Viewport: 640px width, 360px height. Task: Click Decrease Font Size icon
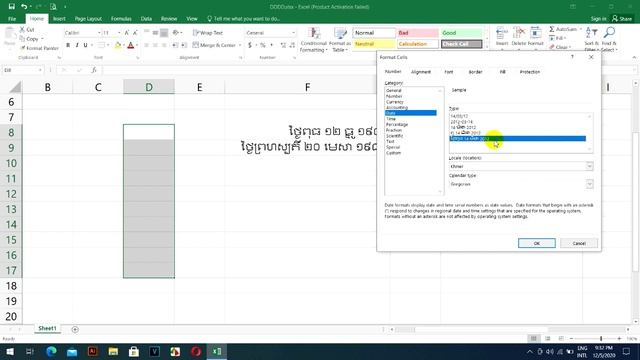pos(135,33)
